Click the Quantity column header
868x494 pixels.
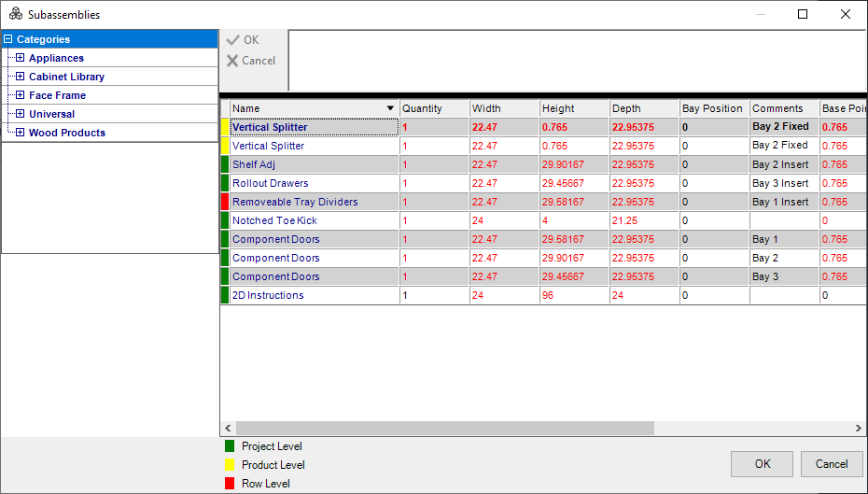435,108
